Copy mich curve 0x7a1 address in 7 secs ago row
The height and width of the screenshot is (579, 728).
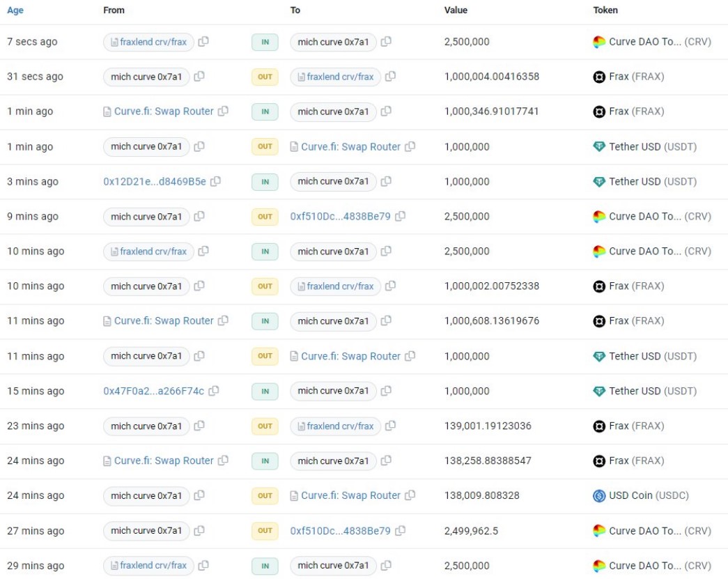[x=386, y=42]
